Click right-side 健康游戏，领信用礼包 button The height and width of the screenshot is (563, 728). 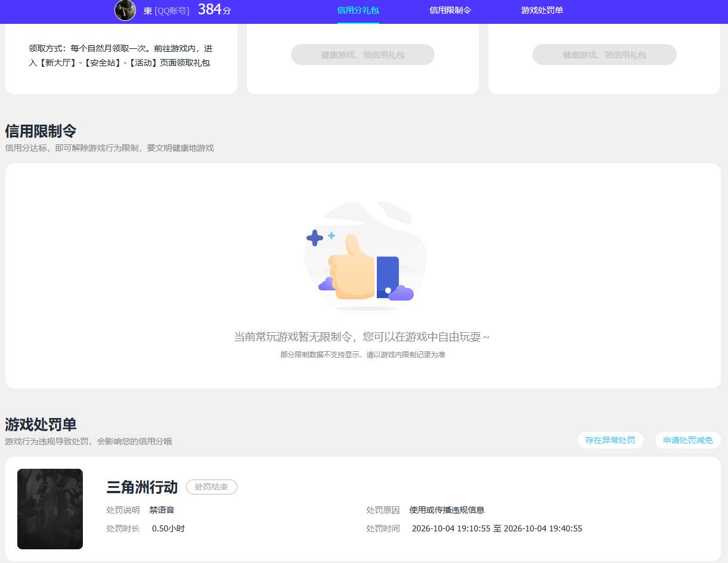605,54
